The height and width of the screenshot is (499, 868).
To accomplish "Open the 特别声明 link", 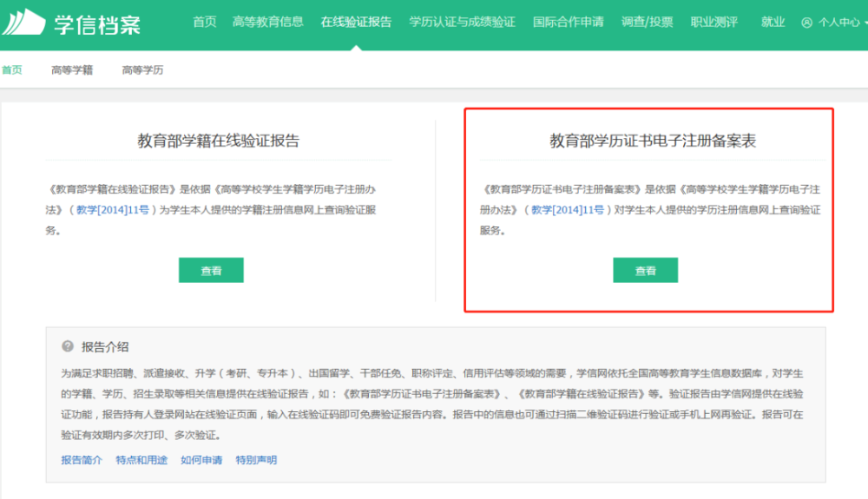I will [256, 460].
